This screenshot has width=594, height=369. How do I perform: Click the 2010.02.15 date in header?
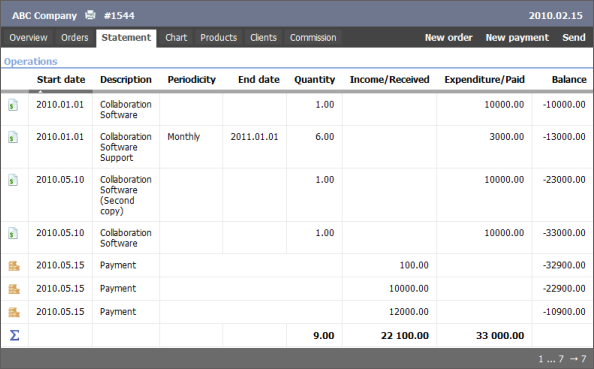coord(555,16)
